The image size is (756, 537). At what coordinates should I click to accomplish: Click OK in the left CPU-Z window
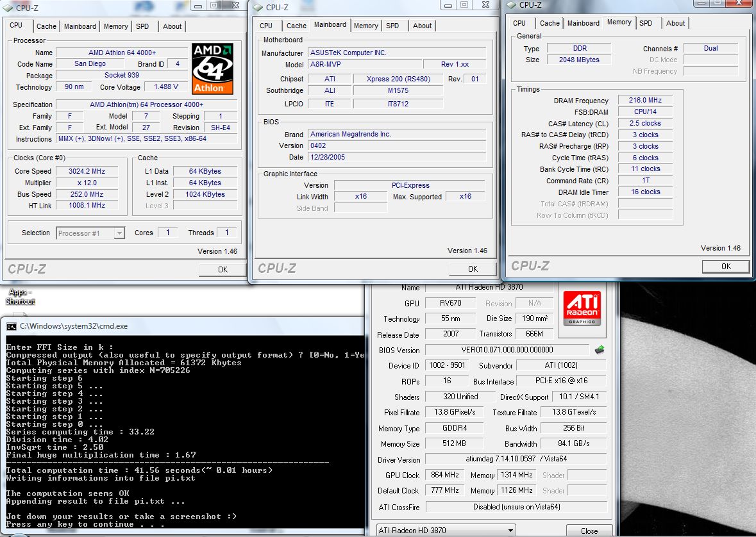[223, 270]
